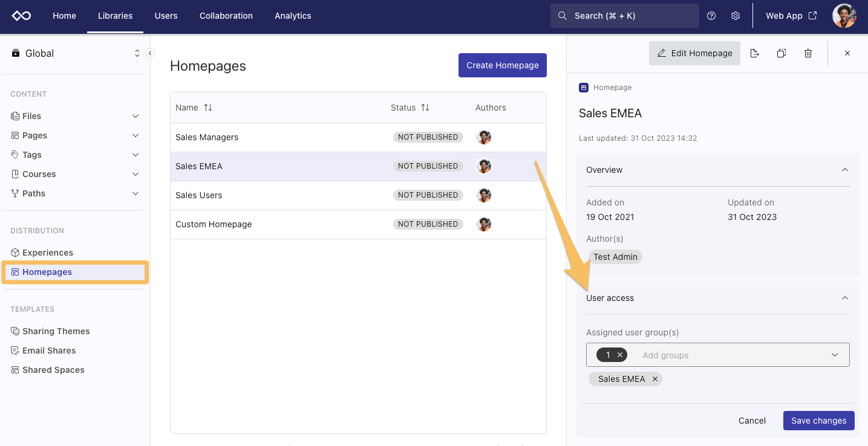Open the Analytics tab
The height and width of the screenshot is (446, 868).
(293, 16)
